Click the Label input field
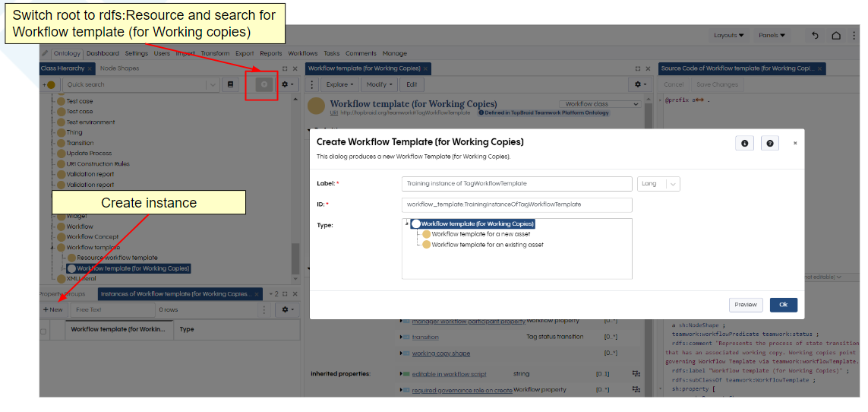868x412 pixels. 516,184
